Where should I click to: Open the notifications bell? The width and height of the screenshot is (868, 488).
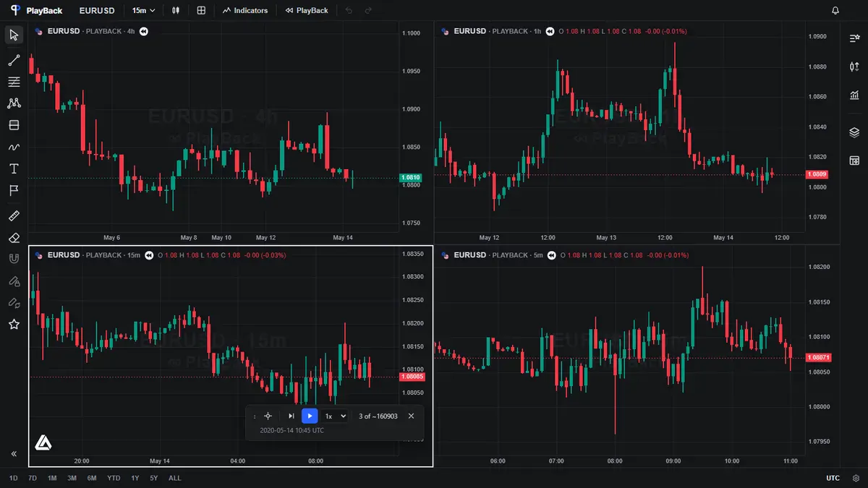(x=835, y=10)
